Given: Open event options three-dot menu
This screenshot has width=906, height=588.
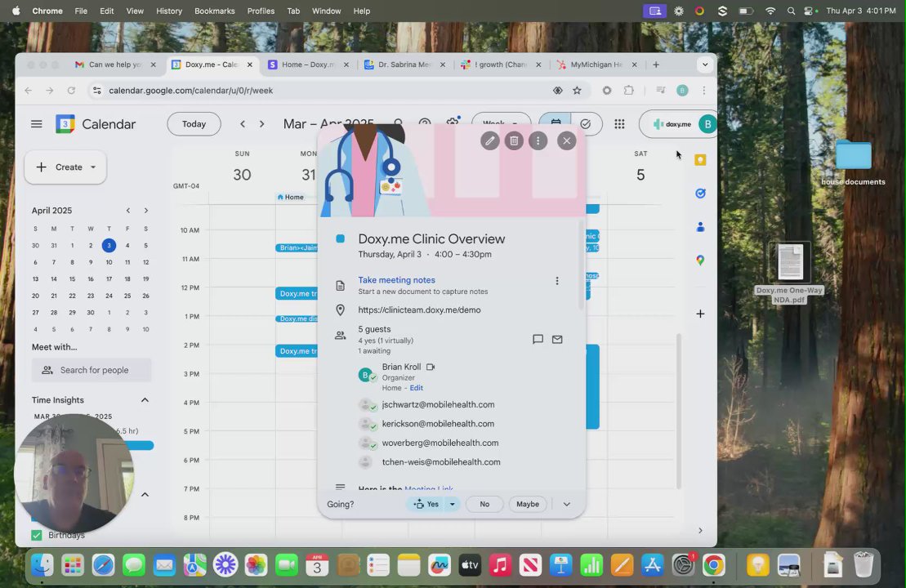Looking at the screenshot, I should click(538, 140).
